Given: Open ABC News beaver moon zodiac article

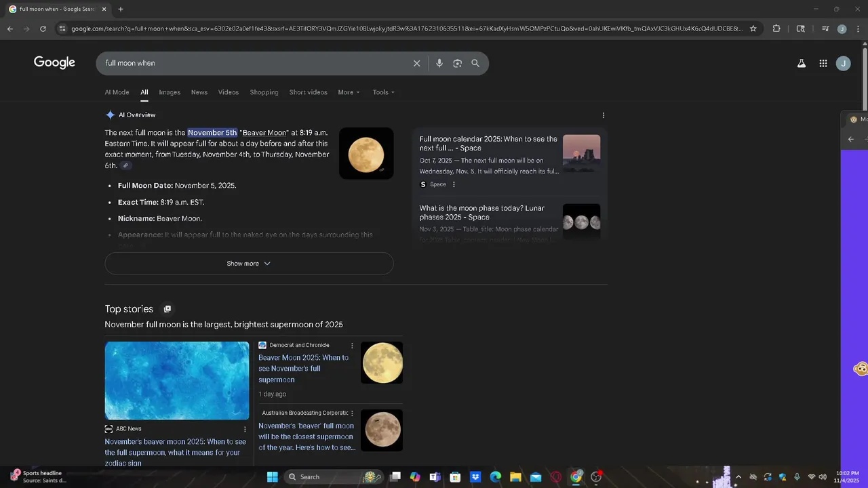Looking at the screenshot, I should tap(175, 452).
